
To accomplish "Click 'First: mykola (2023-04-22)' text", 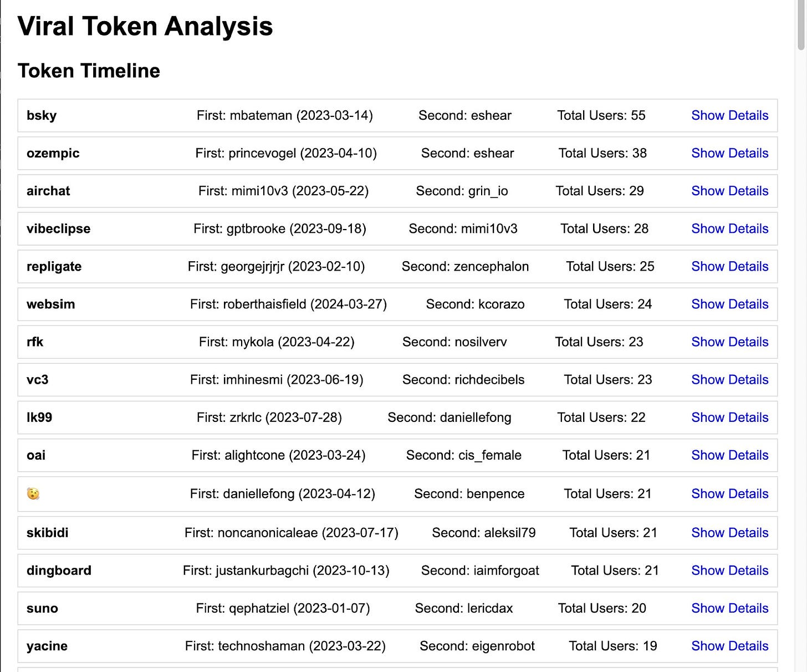I will point(277,342).
